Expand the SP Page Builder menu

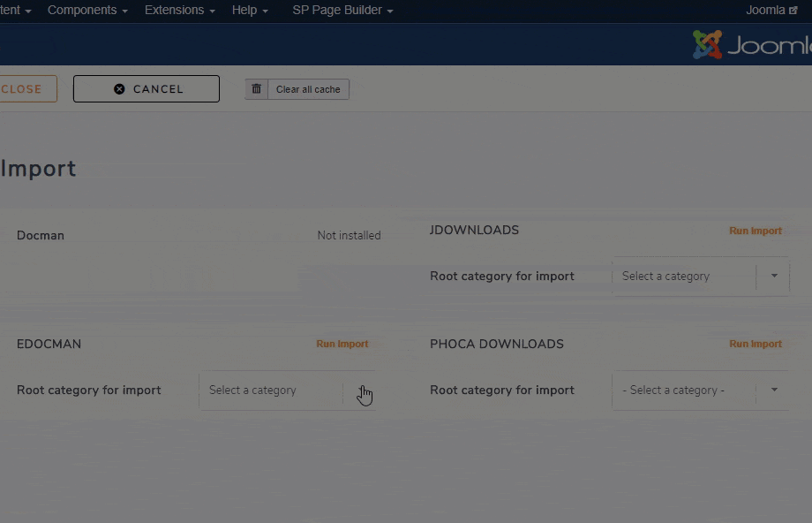click(x=342, y=11)
